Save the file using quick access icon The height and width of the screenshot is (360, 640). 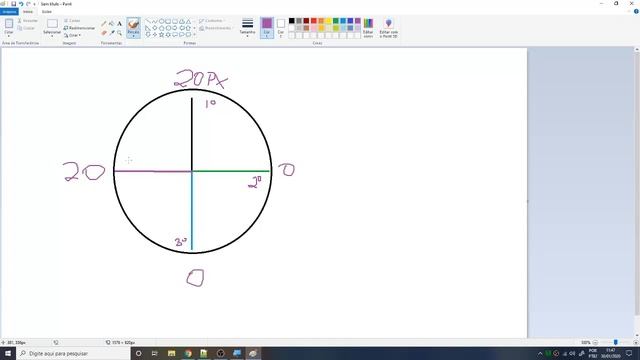pos(13,4)
